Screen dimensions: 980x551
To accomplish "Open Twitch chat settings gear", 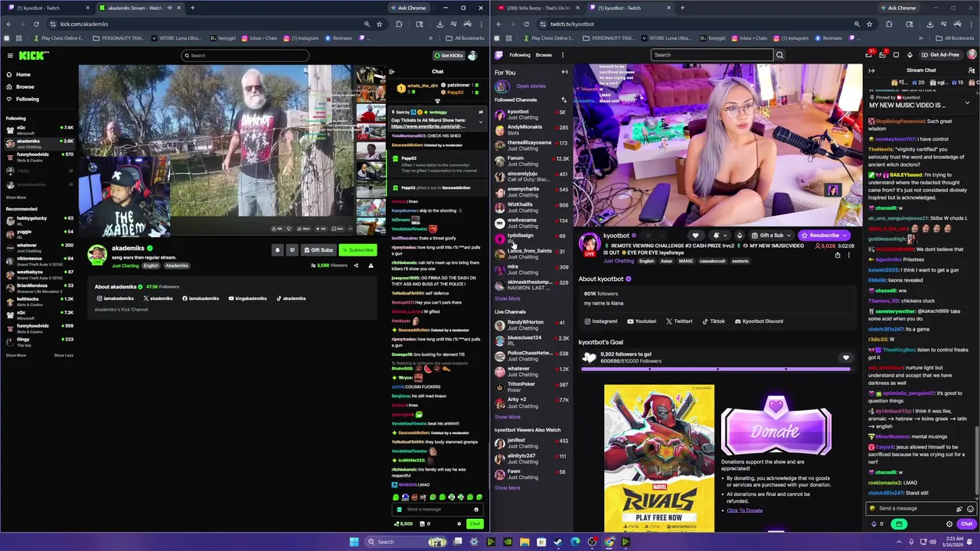I will [949, 524].
